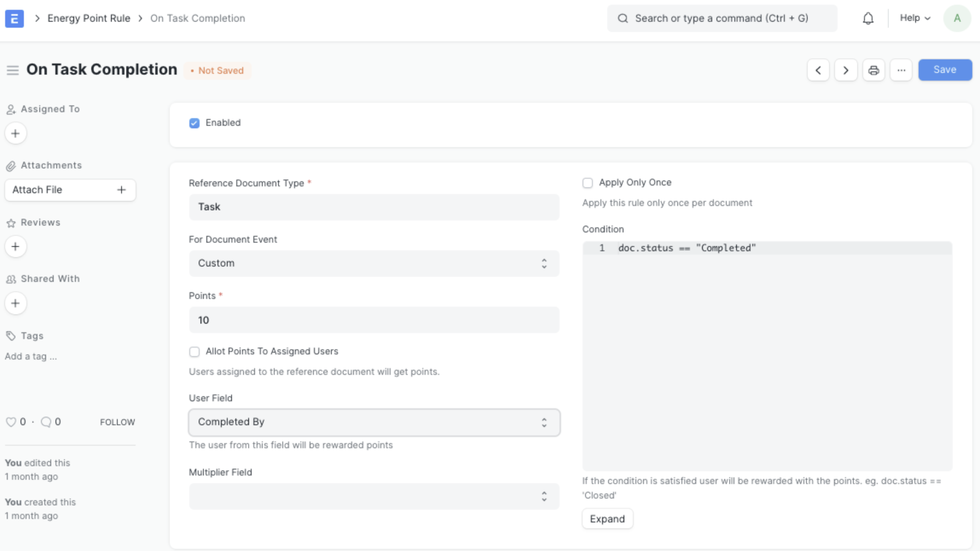980x551 pixels.
Task: Click the likes count zero
Action: [x=23, y=422]
